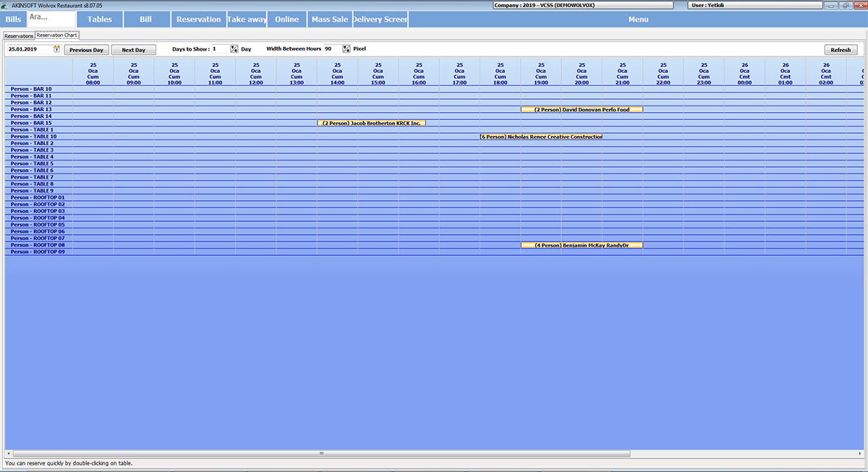Image resolution: width=868 pixels, height=472 pixels.
Task: Click the Ara... search field
Action: (51, 19)
